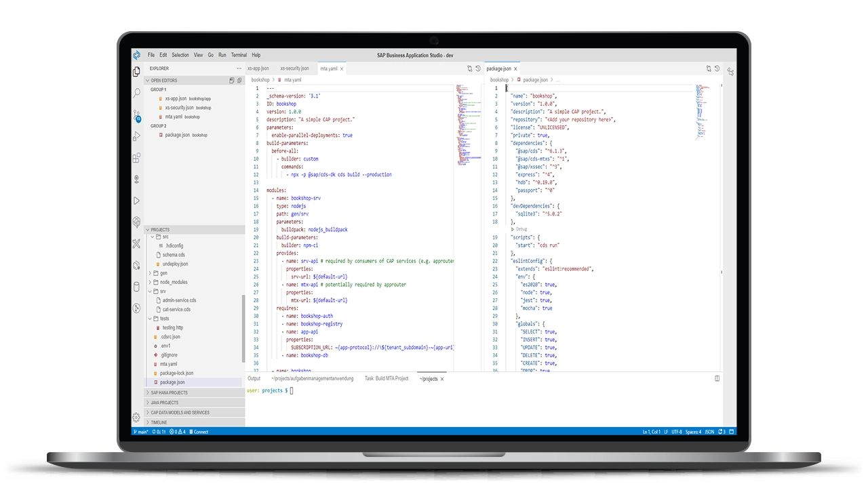Click the icon at far right of title row
The width and height of the screenshot is (868, 488).
point(731,71)
